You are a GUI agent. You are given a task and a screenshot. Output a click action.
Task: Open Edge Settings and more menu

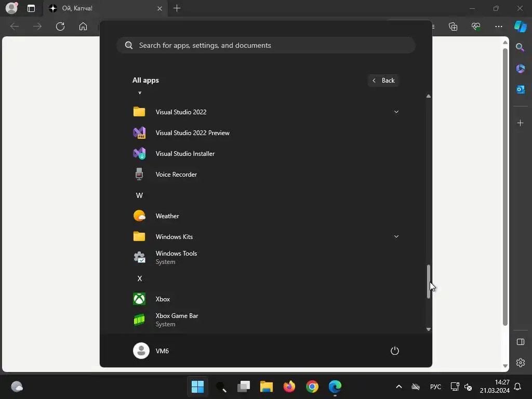(x=499, y=26)
